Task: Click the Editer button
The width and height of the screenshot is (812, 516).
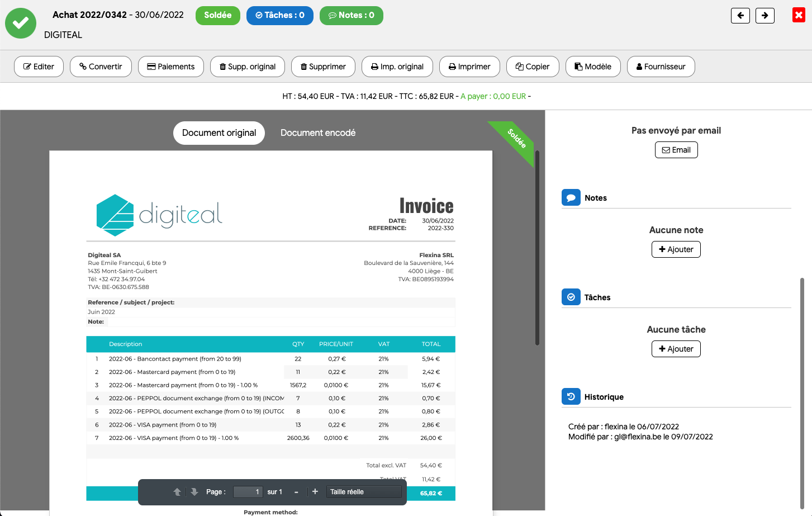Action: pyautogui.click(x=39, y=67)
